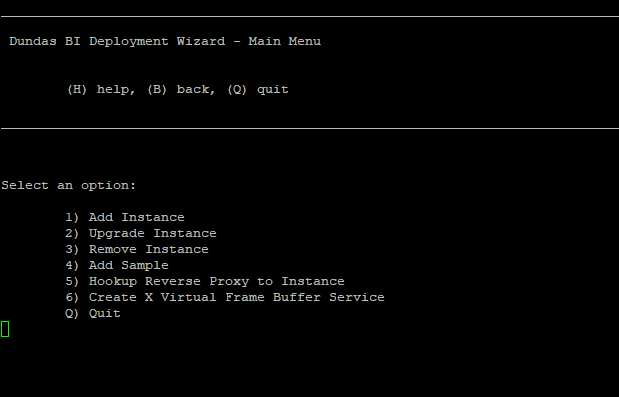Choose Hookup Reverse Proxy to Instance
Screen dimensions: 619x397
point(217,281)
